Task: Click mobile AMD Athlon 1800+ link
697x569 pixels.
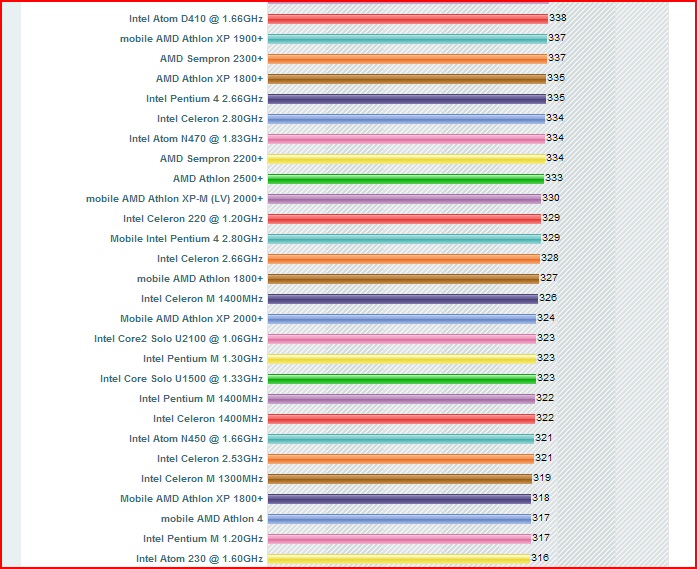Action: 200,279
